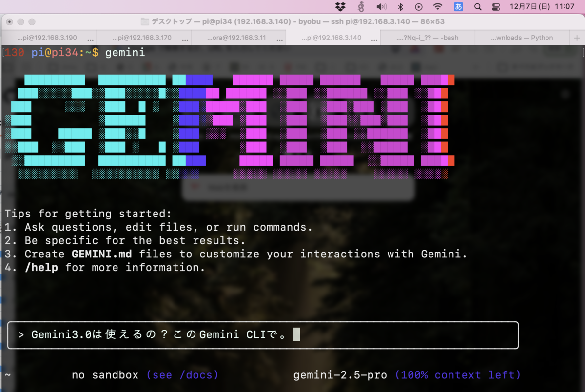Click 'Tips for getting started:' heading
The width and height of the screenshot is (585, 392).
click(x=88, y=214)
